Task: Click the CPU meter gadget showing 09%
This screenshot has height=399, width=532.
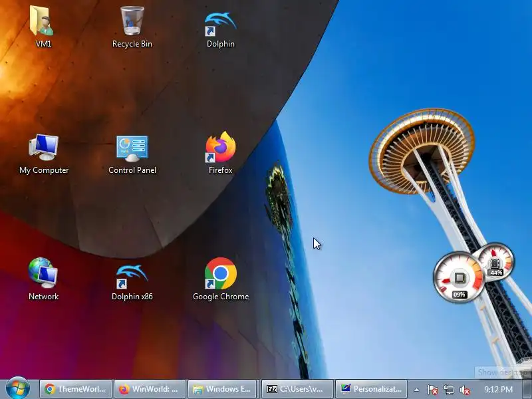Action: tap(460, 277)
